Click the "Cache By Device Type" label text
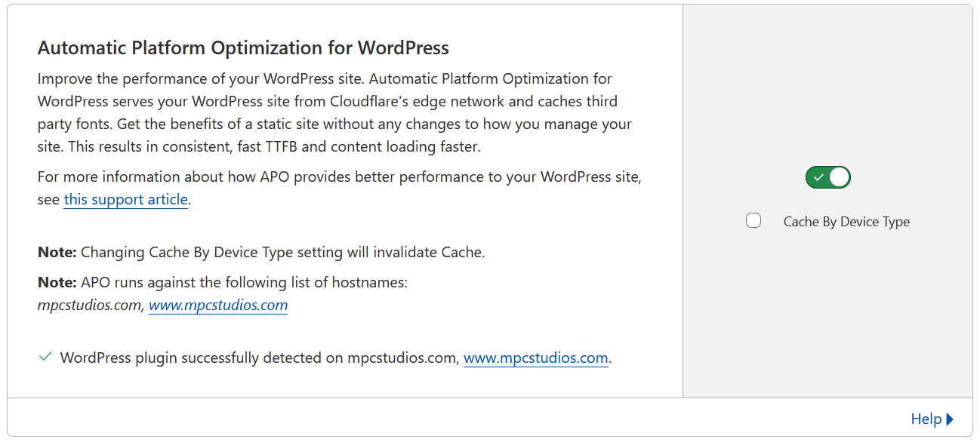980x442 pixels. click(x=846, y=222)
